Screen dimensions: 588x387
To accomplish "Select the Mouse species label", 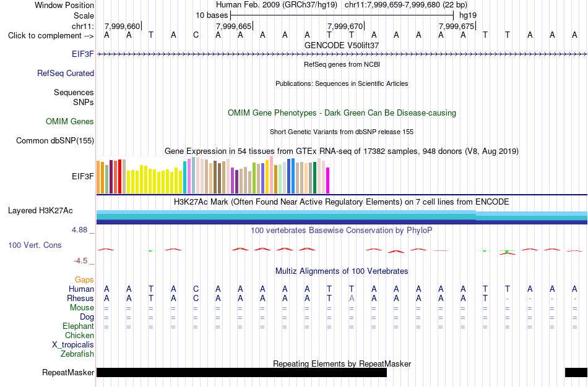I will 82,307.
